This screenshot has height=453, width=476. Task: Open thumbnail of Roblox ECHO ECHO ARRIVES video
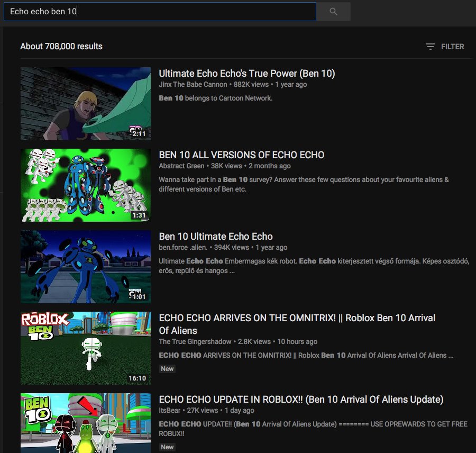[86, 348]
